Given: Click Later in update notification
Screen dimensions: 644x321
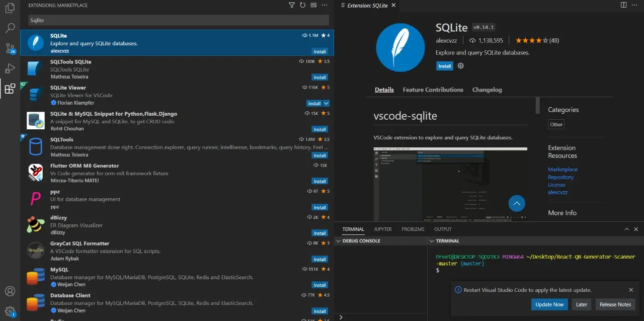Looking at the screenshot, I should tap(582, 304).
